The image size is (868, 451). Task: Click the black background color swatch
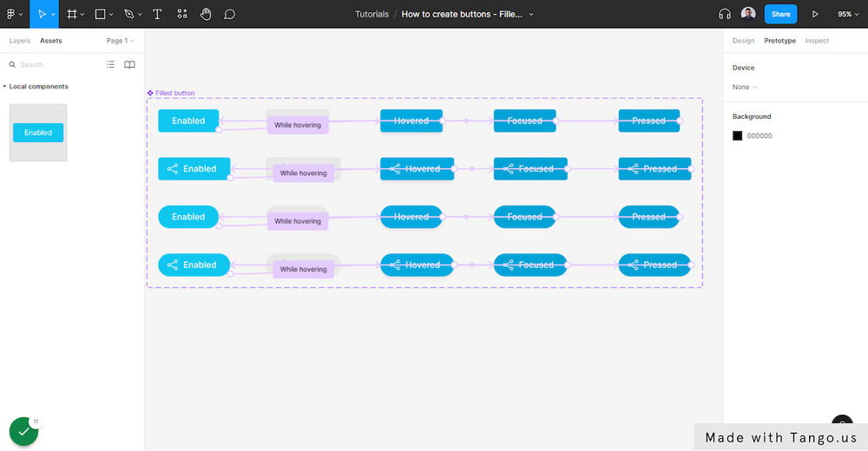pos(737,135)
